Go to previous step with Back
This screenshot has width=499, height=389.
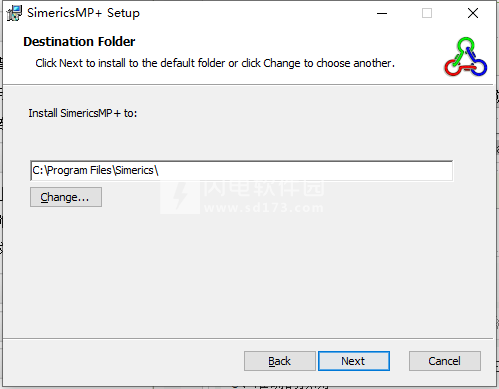tap(280, 361)
